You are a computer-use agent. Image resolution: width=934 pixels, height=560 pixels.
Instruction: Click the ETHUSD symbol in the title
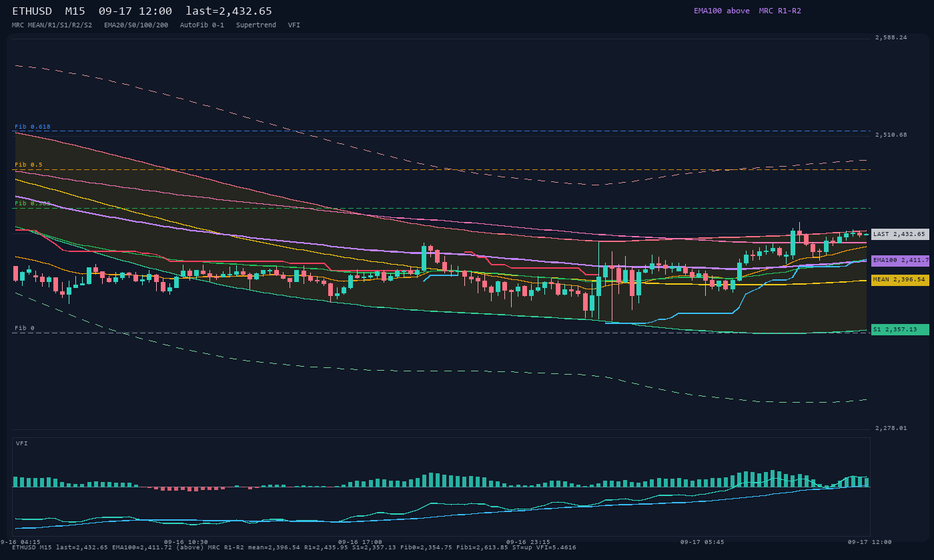tap(32, 11)
